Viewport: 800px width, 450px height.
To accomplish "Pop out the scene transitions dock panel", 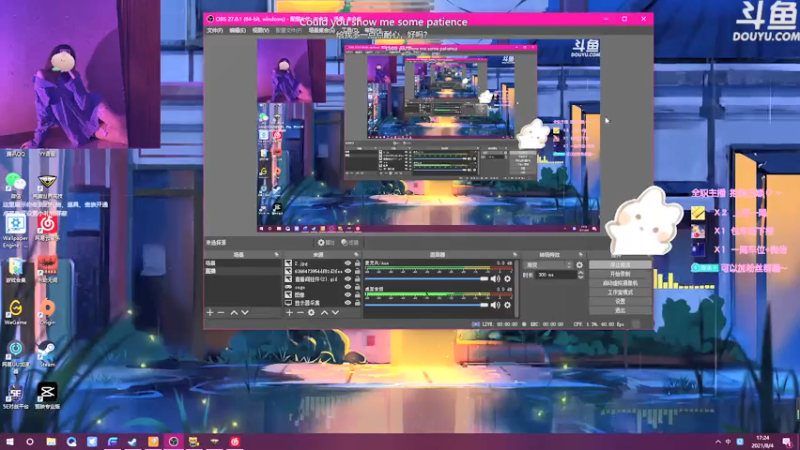I will tap(581, 254).
